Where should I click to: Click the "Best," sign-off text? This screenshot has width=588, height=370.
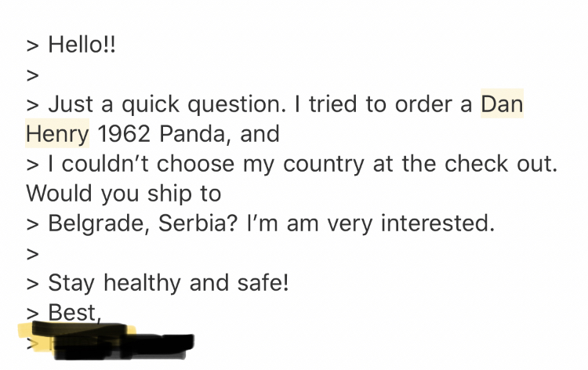pos(75,312)
